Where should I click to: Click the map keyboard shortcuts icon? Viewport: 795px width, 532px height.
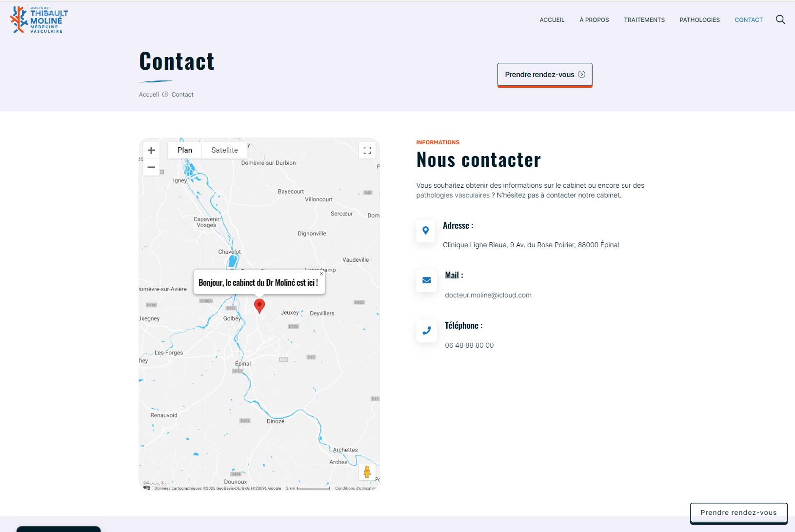pyautogui.click(x=146, y=488)
